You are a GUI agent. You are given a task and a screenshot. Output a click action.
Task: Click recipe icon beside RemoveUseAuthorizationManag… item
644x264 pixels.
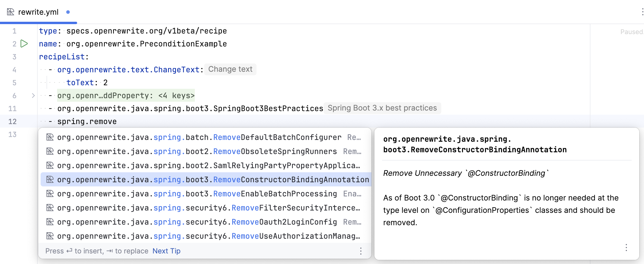(50, 236)
